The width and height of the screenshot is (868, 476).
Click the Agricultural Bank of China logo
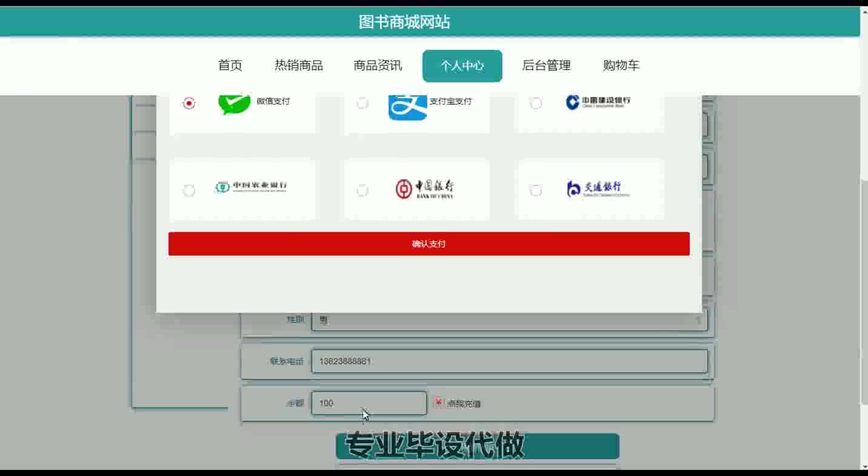pyautogui.click(x=251, y=187)
